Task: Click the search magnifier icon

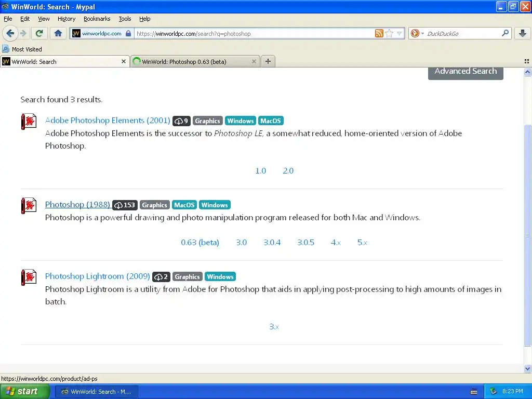Action: 505,33
